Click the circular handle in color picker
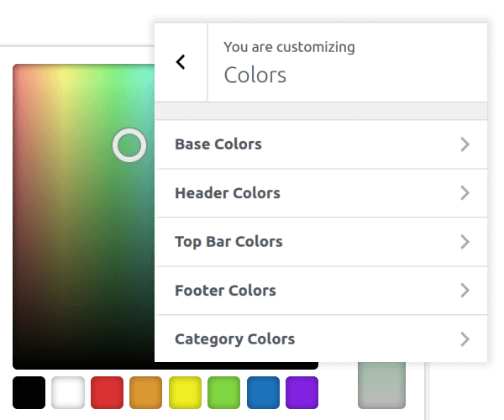The height and width of the screenshot is (420, 504). (x=129, y=145)
